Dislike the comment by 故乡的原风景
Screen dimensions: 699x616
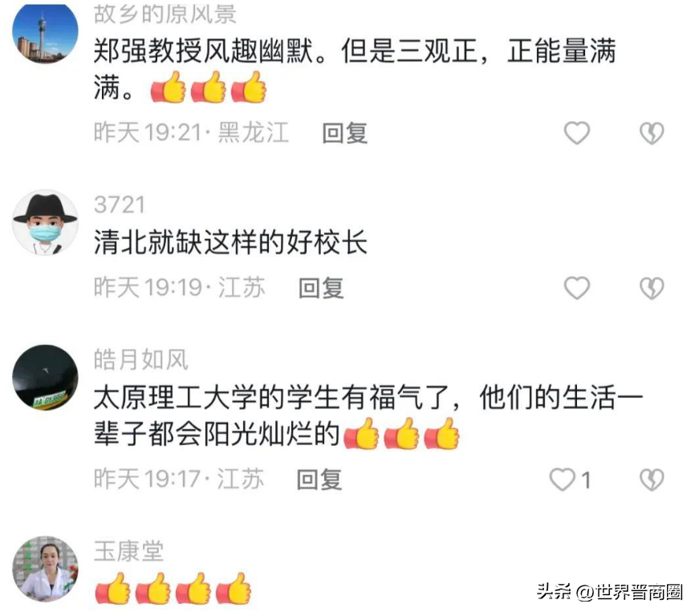tap(652, 132)
